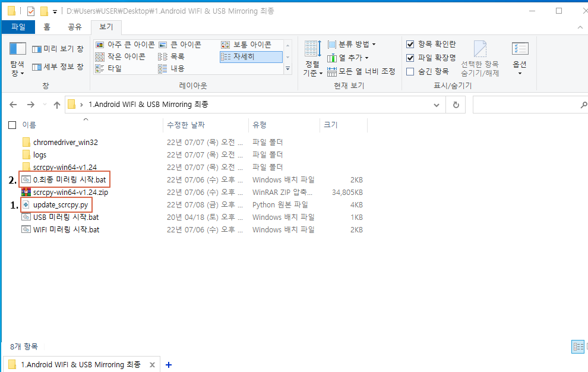Select the logs folder
The width and height of the screenshot is (588, 372).
pos(40,155)
